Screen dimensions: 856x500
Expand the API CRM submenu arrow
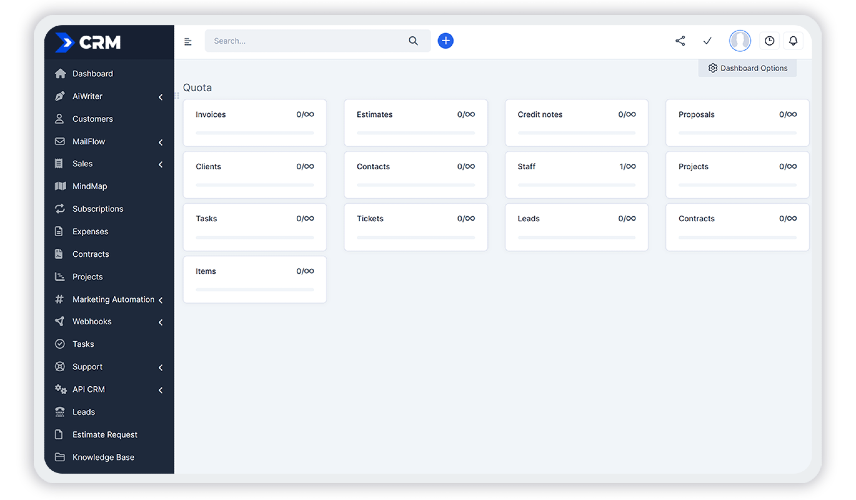[x=160, y=390]
